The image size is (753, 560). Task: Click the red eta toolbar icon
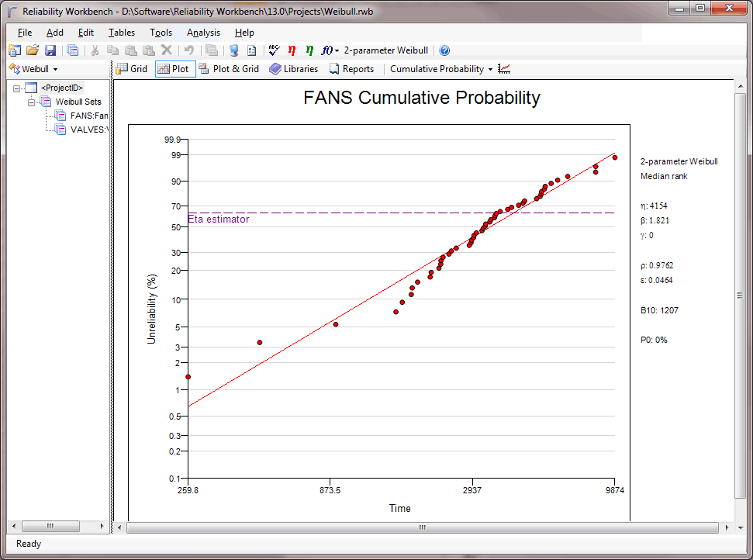(x=292, y=50)
